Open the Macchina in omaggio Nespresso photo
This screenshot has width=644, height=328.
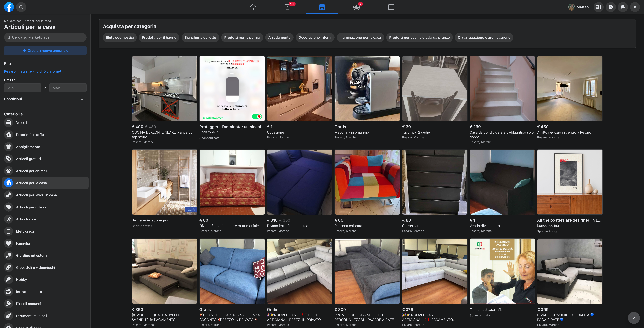[x=367, y=89]
